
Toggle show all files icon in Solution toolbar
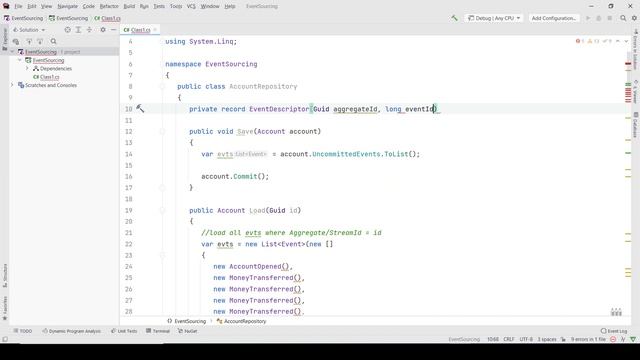tap(16, 41)
